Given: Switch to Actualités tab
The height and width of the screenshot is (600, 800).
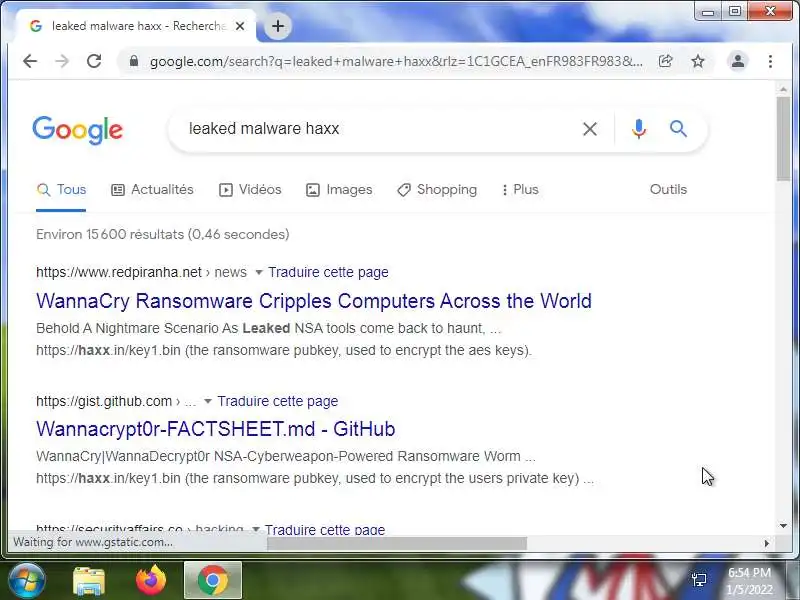Looking at the screenshot, I should click(152, 190).
